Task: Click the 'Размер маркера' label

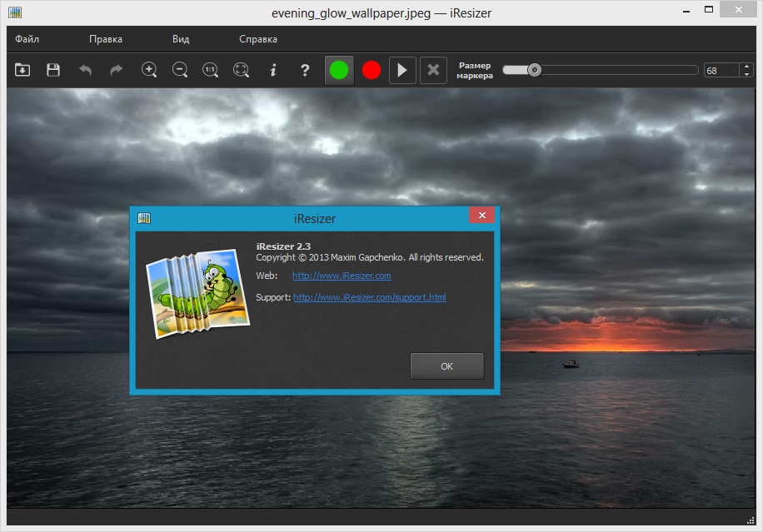Action: pos(475,71)
